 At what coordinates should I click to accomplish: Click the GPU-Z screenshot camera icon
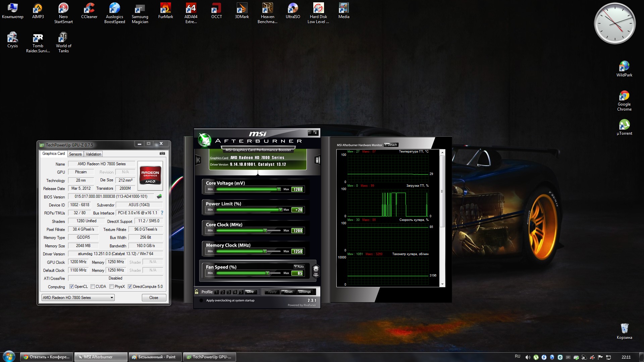[x=162, y=154]
